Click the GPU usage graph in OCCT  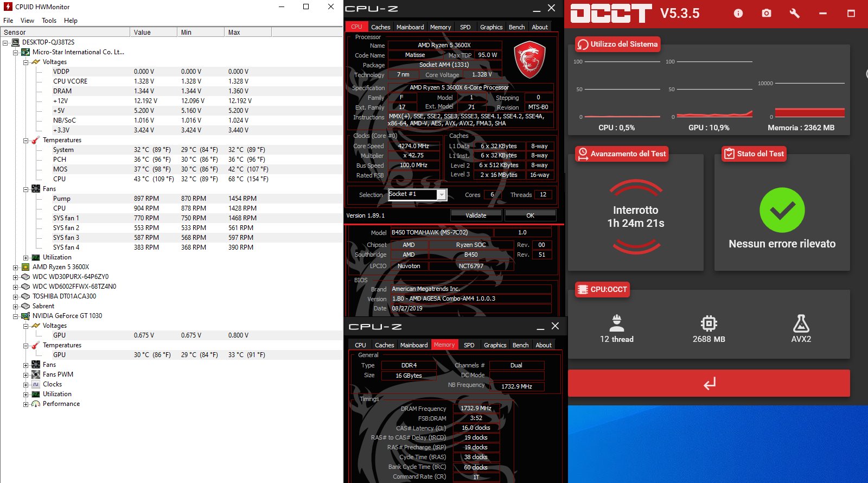(x=714, y=89)
